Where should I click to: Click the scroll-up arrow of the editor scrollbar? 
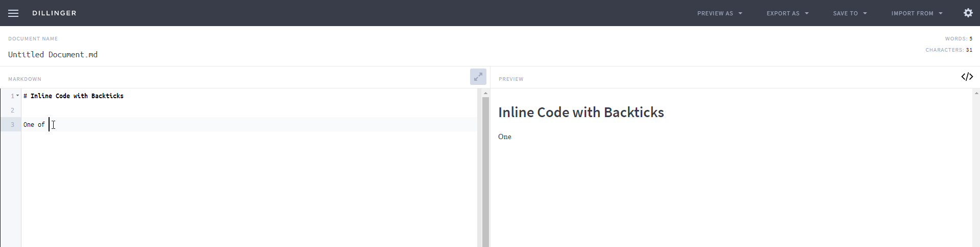click(485, 93)
